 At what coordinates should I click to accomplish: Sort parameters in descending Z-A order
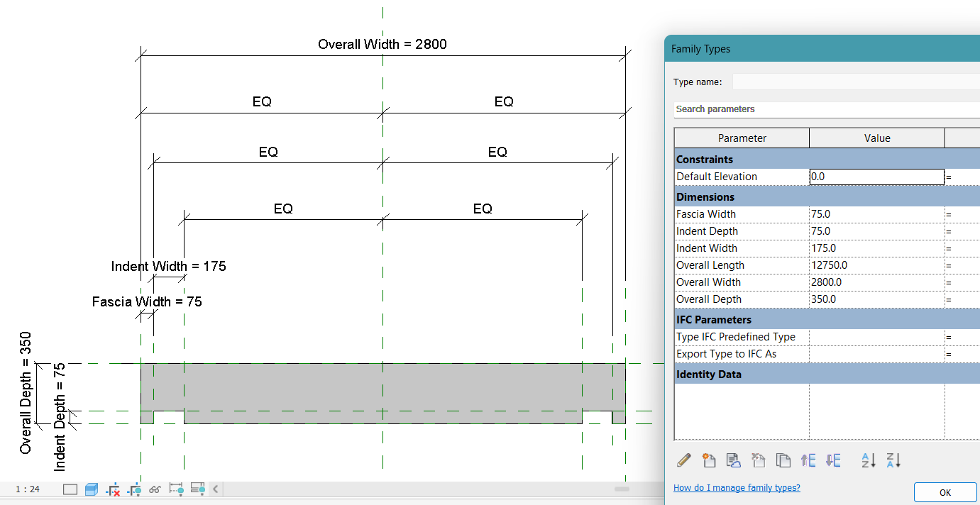893,460
